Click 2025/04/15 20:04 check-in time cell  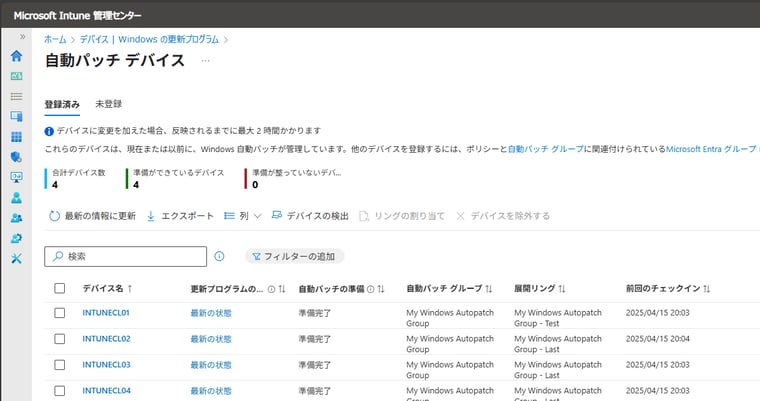657,339
